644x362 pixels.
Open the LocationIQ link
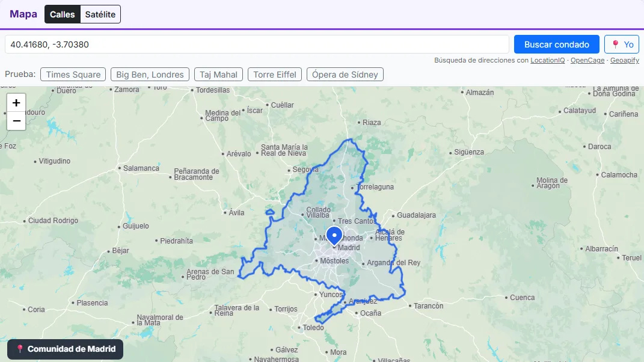point(547,60)
